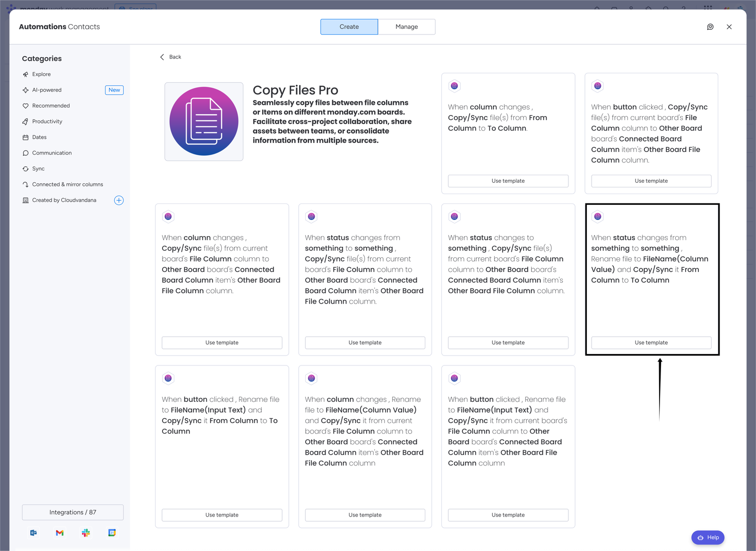Use template for 'button clicked, Rename file, From Column to To Column'
The width and height of the screenshot is (756, 551).
(x=222, y=515)
